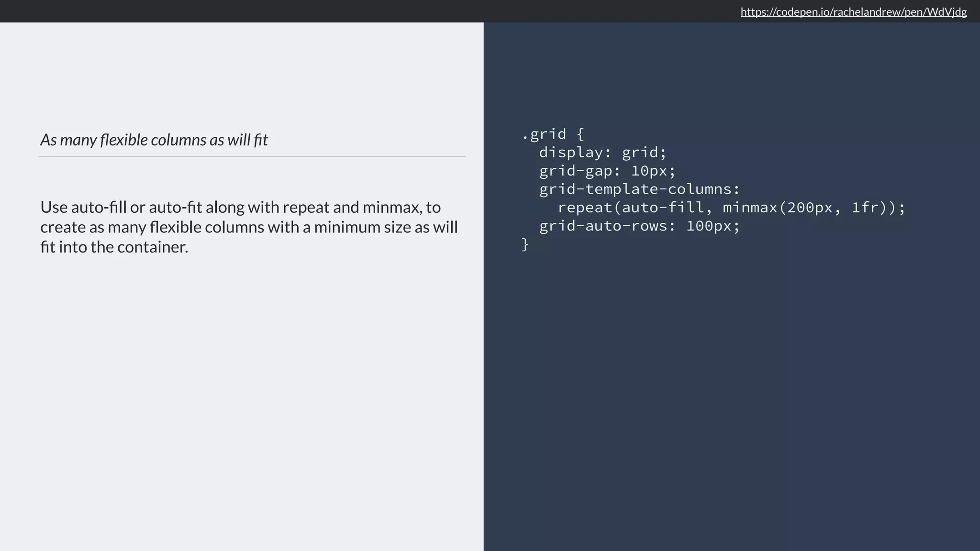980x551 pixels.
Task: Click 'fit into the container.' text line
Action: (114, 247)
